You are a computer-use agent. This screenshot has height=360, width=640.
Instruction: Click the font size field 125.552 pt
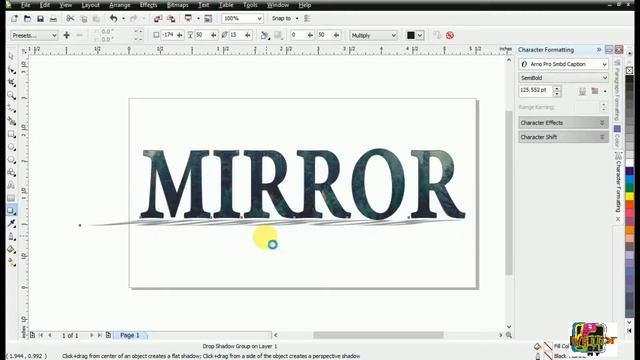tap(536, 90)
